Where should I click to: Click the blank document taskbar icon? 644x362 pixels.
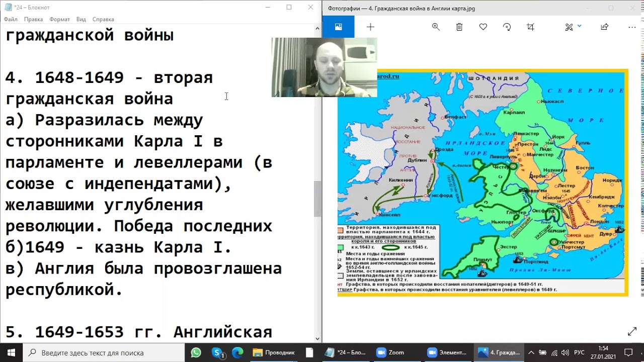tap(309, 352)
